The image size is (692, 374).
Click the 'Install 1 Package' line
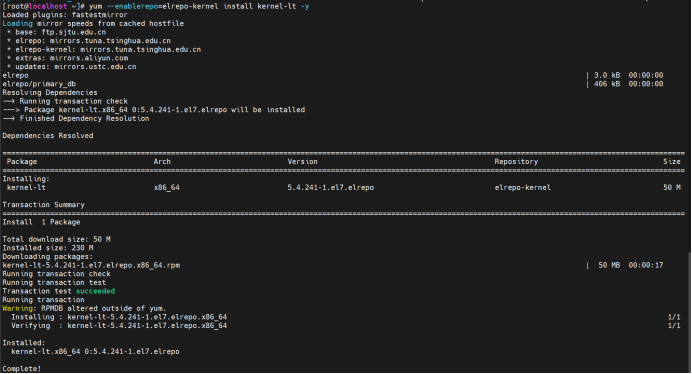pos(41,222)
